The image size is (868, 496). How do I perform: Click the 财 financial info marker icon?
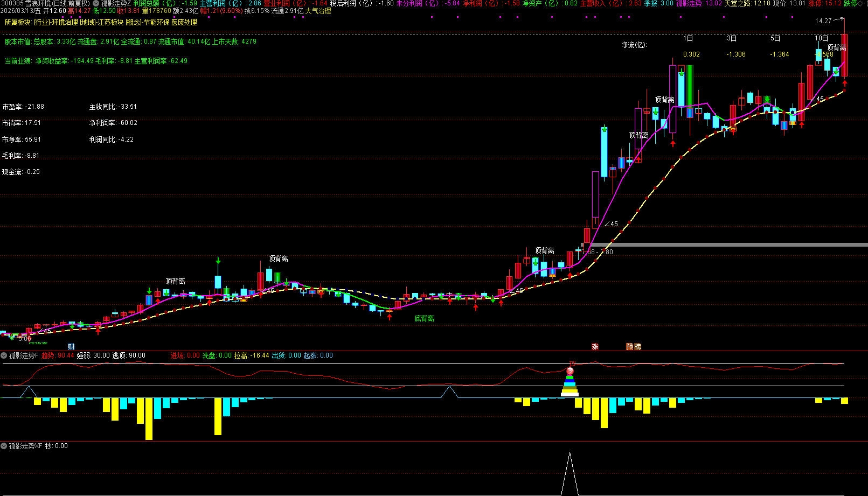point(71,346)
